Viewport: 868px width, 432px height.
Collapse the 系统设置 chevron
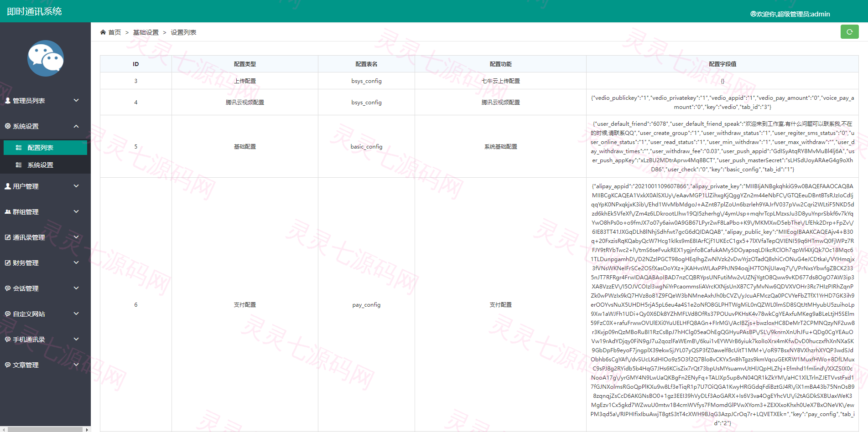coord(76,126)
